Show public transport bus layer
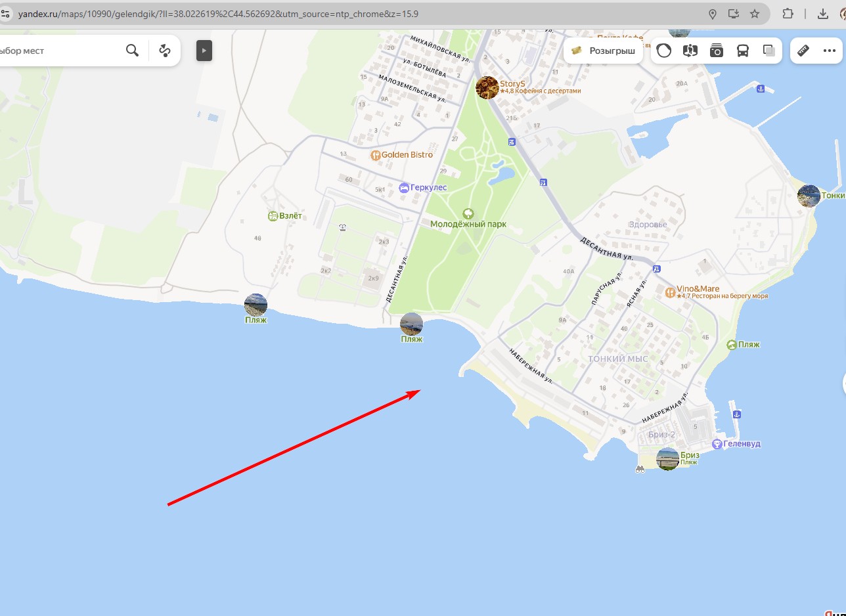The width and height of the screenshot is (846, 616). click(743, 51)
